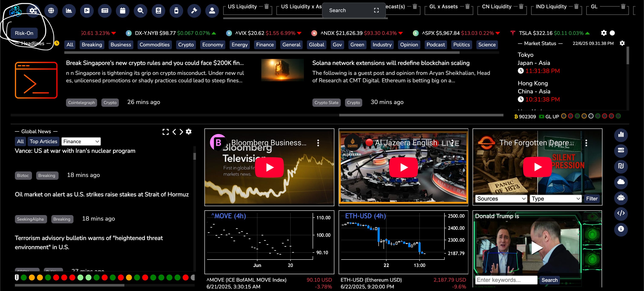The width and height of the screenshot is (644, 291).
Task: Open the Solana network extensions headline
Action: [391, 63]
